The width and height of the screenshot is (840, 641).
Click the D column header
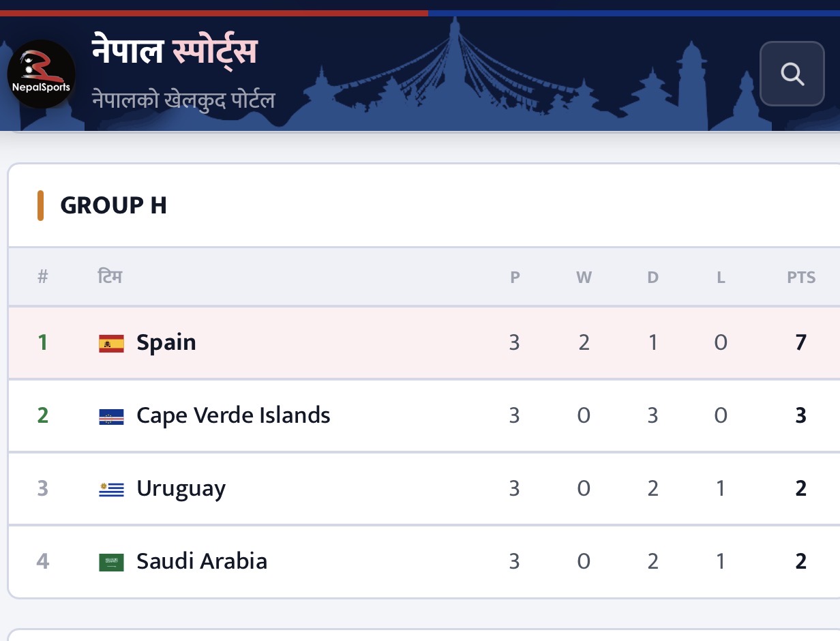pos(653,278)
